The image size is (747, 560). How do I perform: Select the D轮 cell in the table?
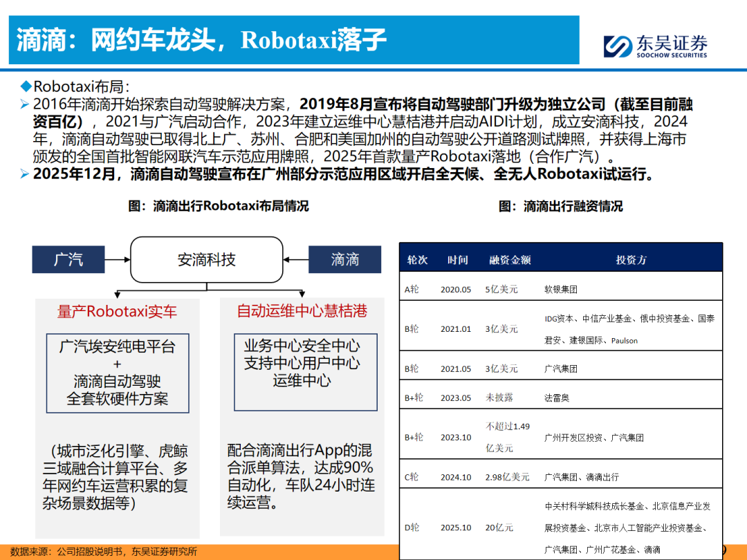[x=412, y=528]
